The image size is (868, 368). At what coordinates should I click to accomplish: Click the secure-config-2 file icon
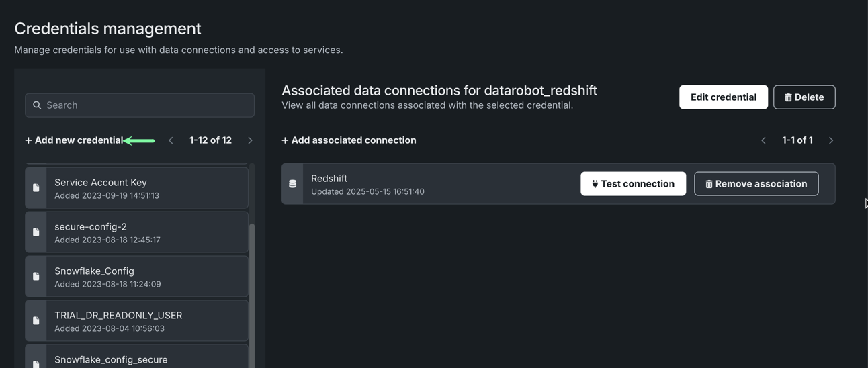pos(36,232)
